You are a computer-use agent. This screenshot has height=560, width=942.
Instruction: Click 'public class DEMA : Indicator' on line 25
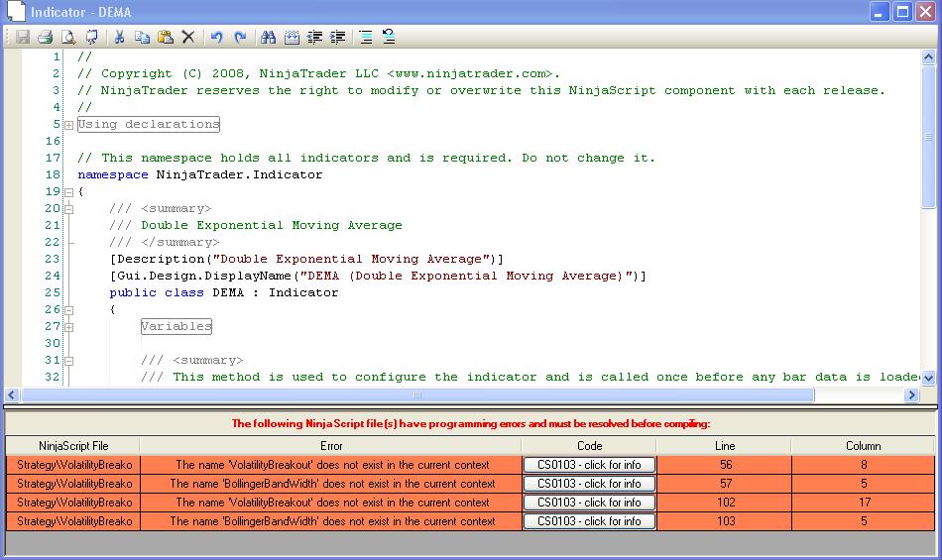click(223, 292)
